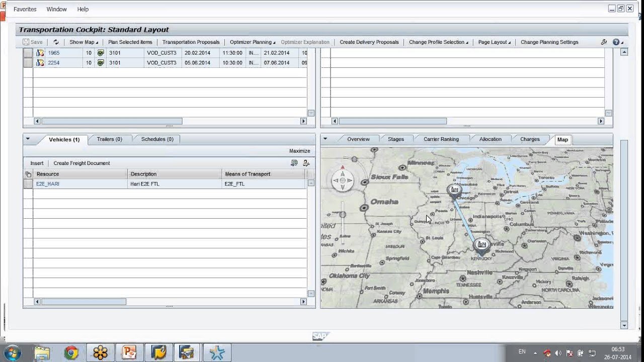This screenshot has width=644, height=362.
Task: Switch to the Stages tab
Action: click(x=395, y=139)
